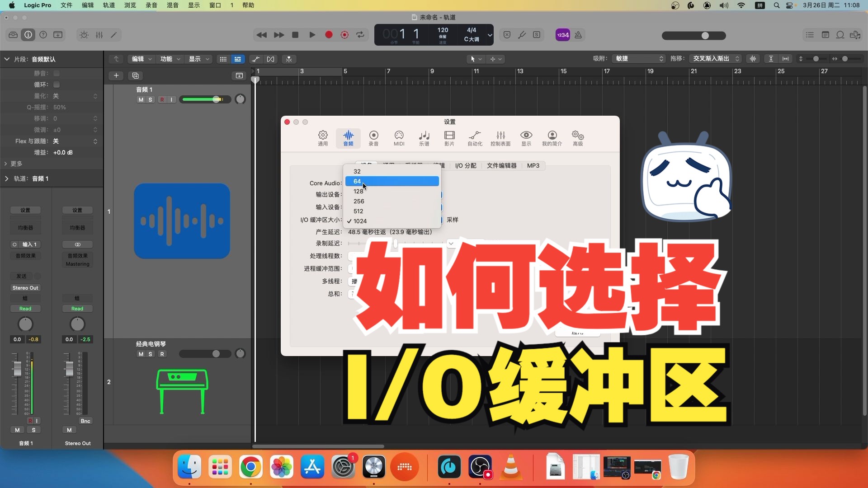868x488 pixels.
Task: Choose 512 buffer size option
Action: pos(392,211)
